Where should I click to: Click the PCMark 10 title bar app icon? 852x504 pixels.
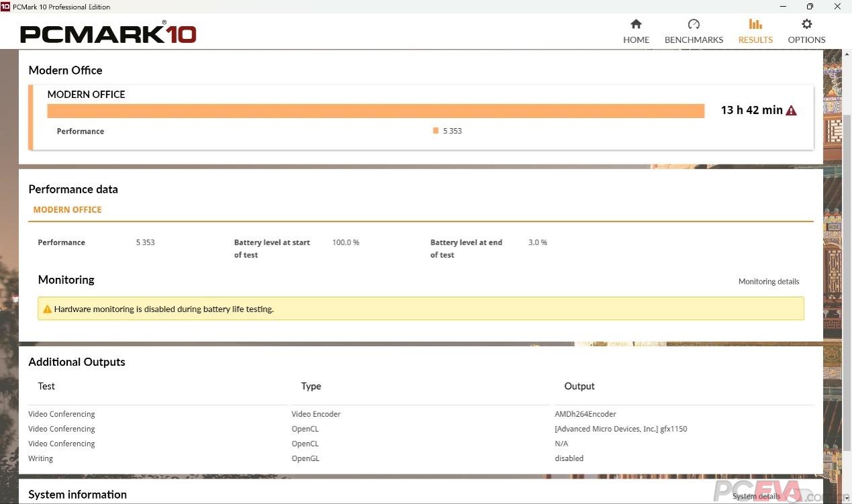coord(5,7)
